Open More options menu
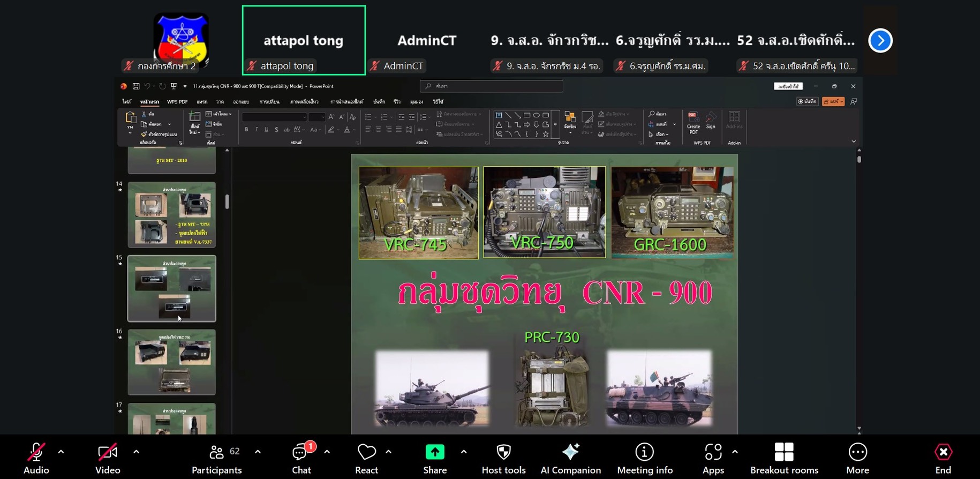Screen dimensions: 980x479 (857, 458)
